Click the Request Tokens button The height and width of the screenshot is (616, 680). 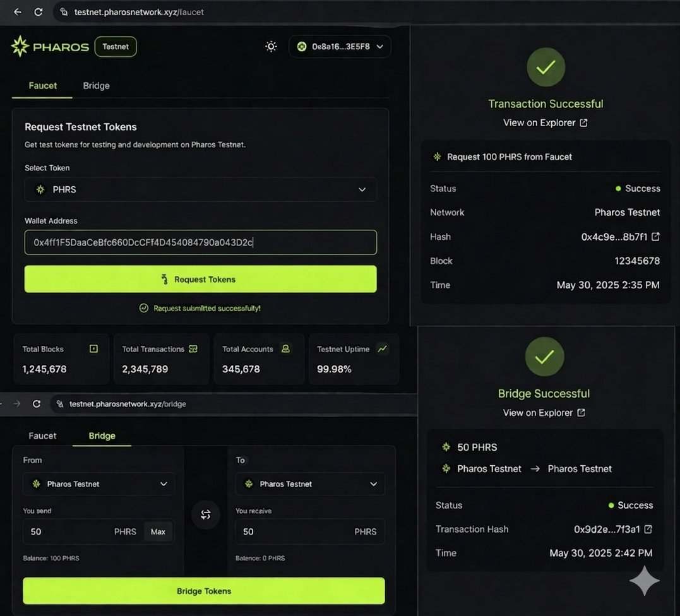200,279
